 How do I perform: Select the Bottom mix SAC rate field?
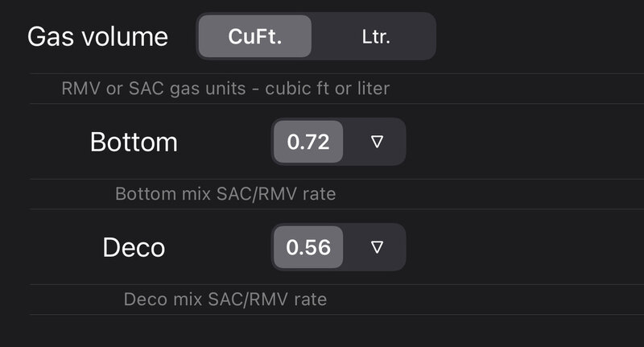click(x=308, y=142)
